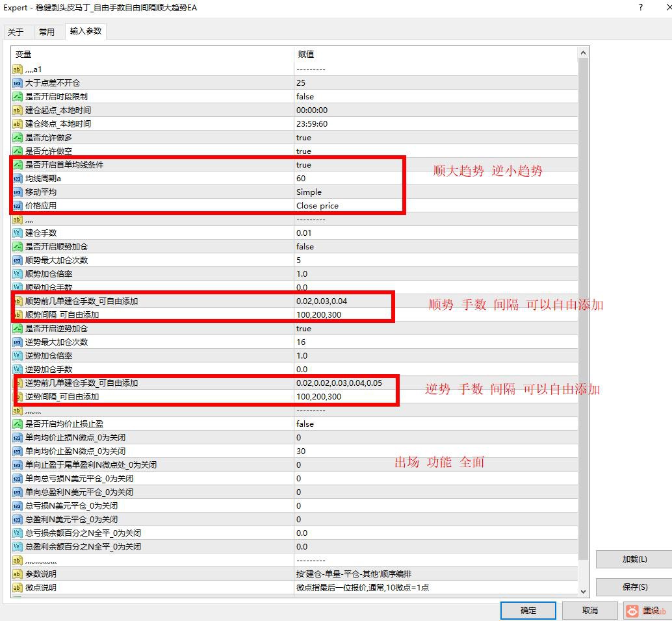
Task: Click scrollbar up arrow of parameter list
Action: [x=583, y=53]
